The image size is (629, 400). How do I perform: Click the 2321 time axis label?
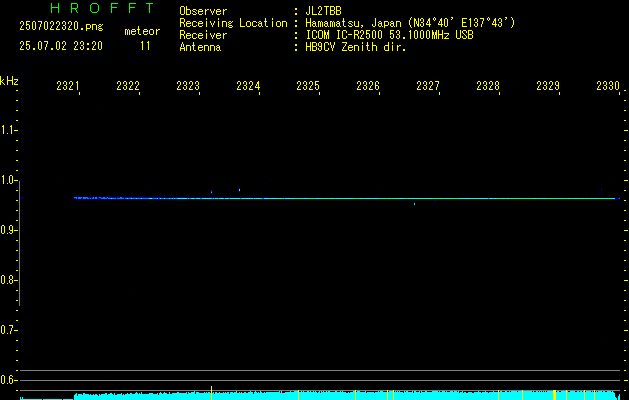(x=67, y=86)
